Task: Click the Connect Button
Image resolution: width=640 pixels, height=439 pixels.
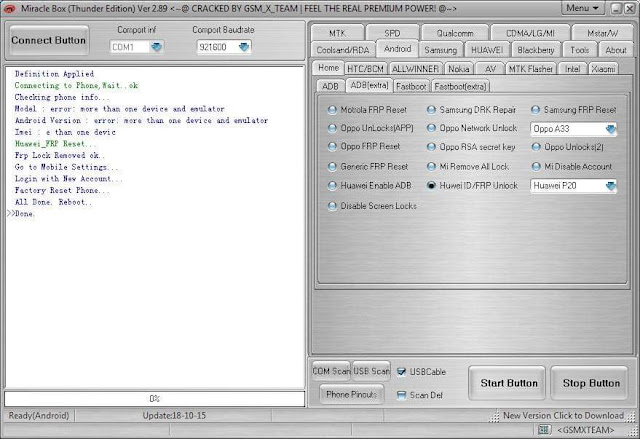Action: (x=49, y=40)
